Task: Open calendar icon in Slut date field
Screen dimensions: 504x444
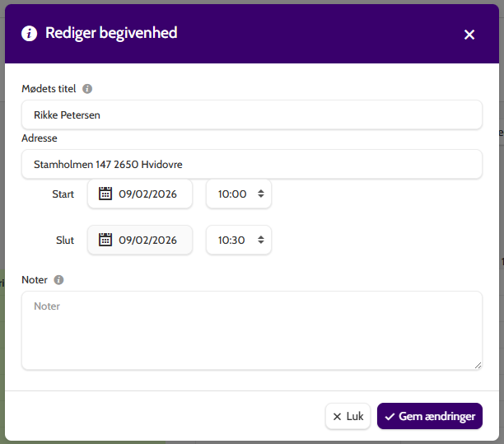Action: click(105, 240)
